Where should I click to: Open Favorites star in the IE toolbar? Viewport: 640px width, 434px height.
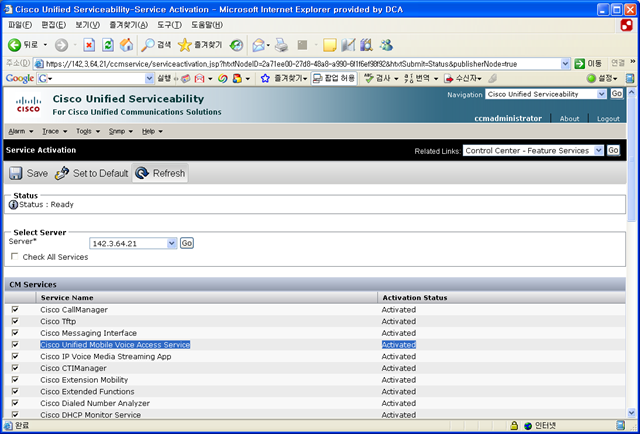pyautogui.click(x=184, y=45)
